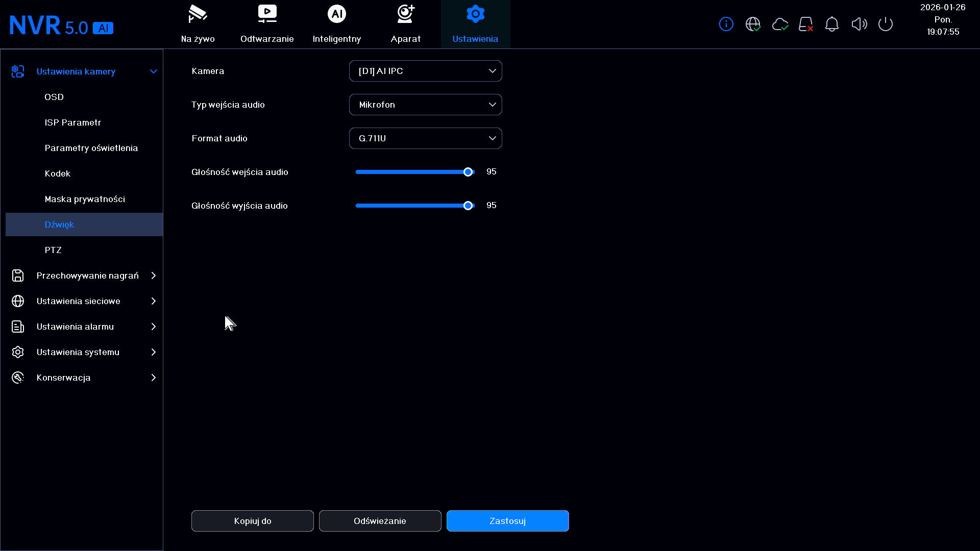
Task: Click the Ustawienia alarmu document icon
Action: pyautogui.click(x=18, y=327)
